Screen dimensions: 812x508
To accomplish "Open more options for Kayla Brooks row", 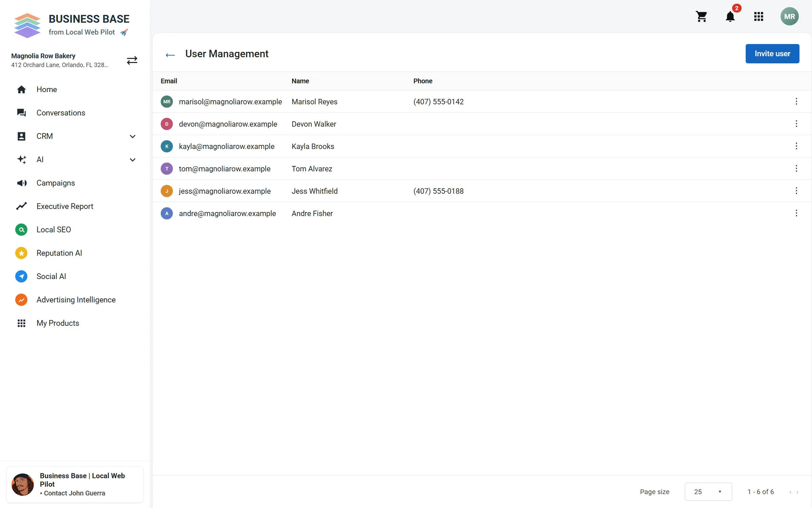I will point(796,146).
